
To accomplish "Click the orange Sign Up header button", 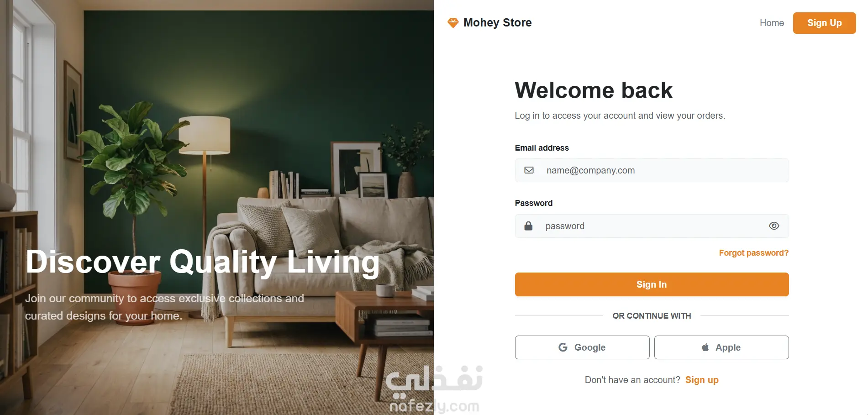I will [x=824, y=23].
